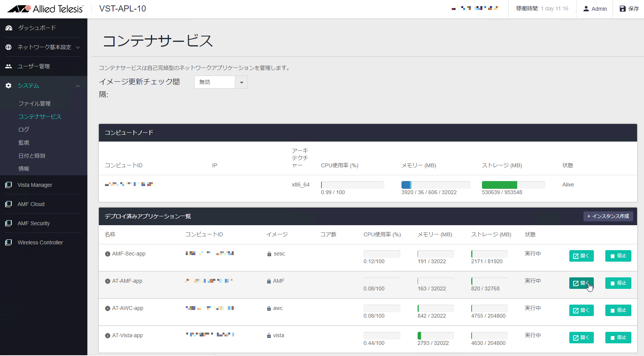Click the lock icon next to awc
The height and width of the screenshot is (356, 644).
click(269, 308)
